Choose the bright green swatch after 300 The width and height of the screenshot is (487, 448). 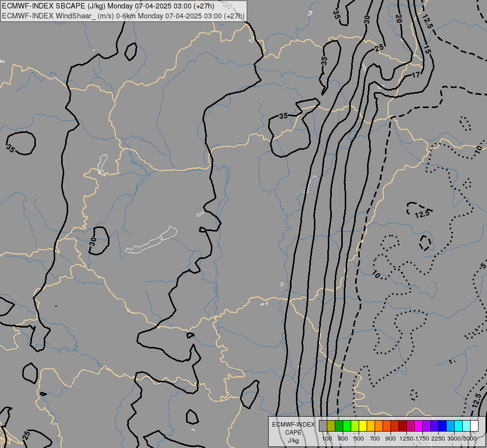coord(347,426)
